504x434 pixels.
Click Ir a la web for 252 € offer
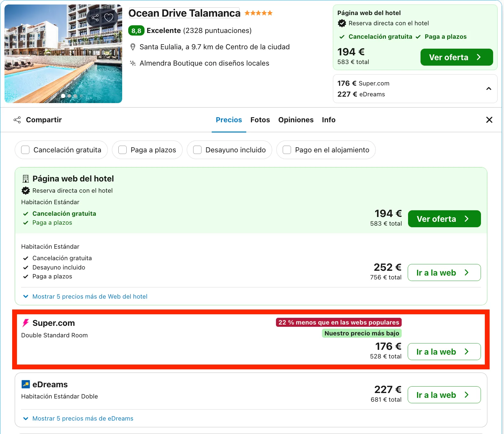(x=444, y=273)
